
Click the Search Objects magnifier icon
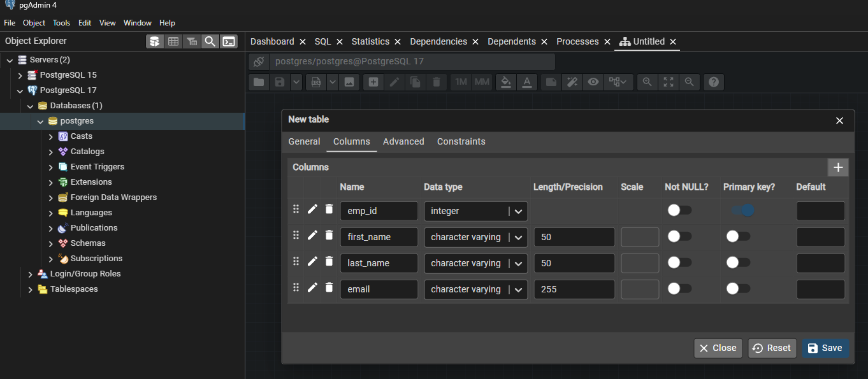[x=210, y=41]
